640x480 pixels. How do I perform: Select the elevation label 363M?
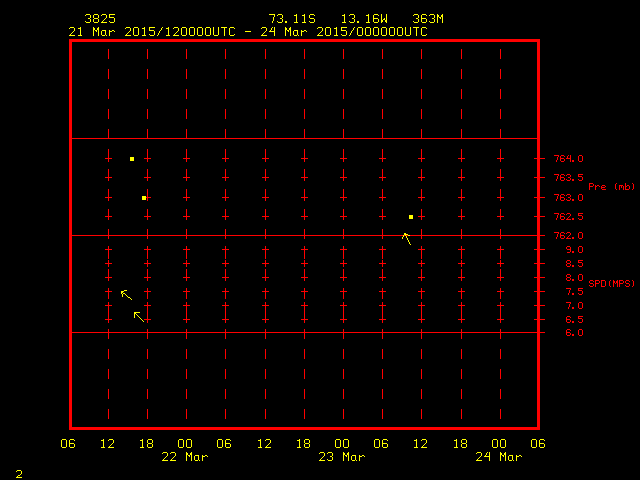428,19
